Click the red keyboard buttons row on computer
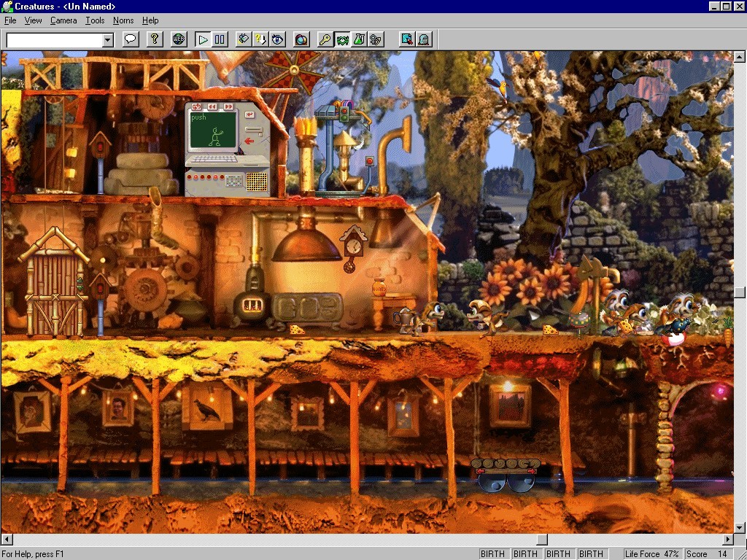 point(206,177)
